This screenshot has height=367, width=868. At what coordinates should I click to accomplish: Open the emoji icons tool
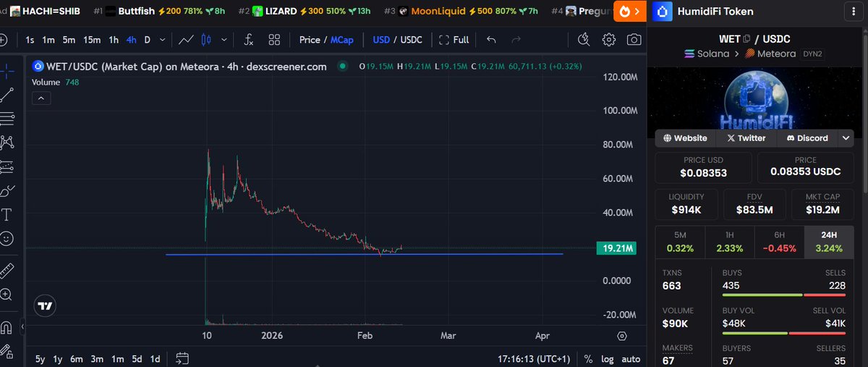7,238
